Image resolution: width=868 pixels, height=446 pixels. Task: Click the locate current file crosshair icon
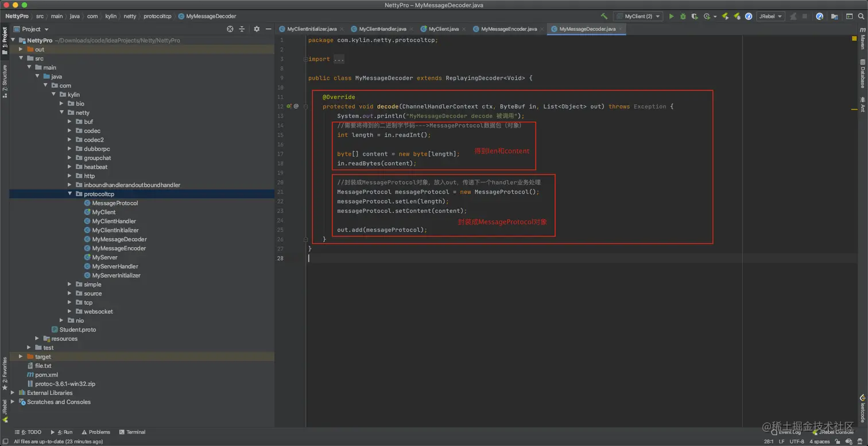click(230, 29)
